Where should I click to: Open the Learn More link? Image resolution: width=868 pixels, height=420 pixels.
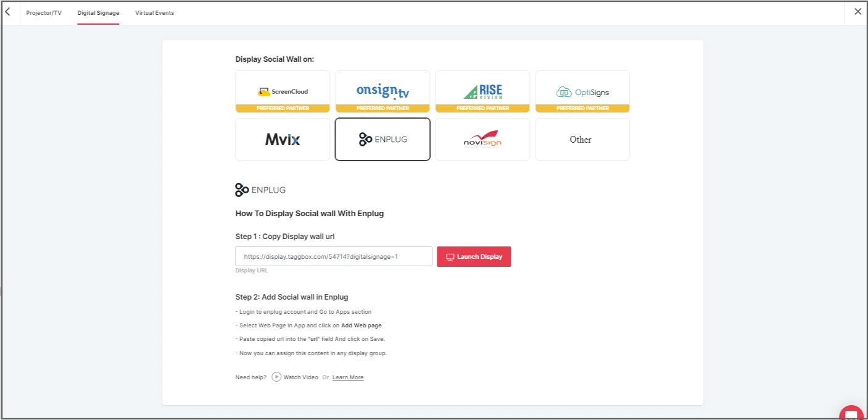coord(348,377)
